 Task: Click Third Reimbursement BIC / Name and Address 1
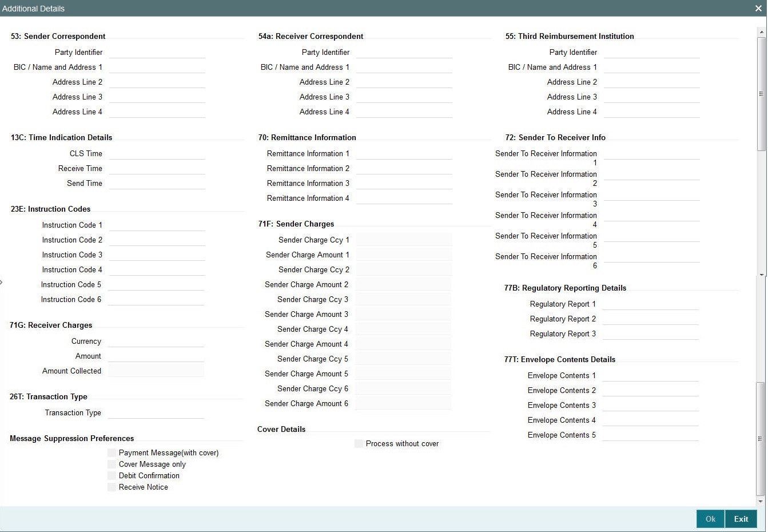click(x=652, y=67)
